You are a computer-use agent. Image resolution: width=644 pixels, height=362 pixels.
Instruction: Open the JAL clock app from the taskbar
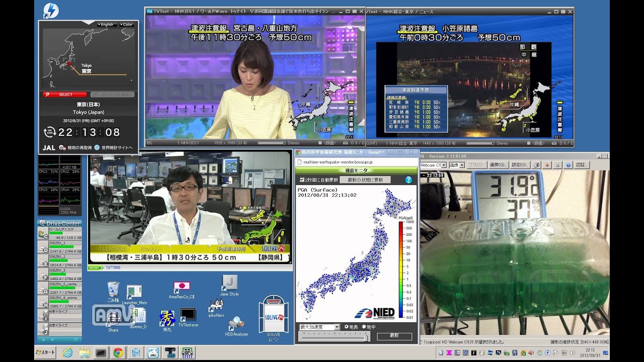[152, 352]
